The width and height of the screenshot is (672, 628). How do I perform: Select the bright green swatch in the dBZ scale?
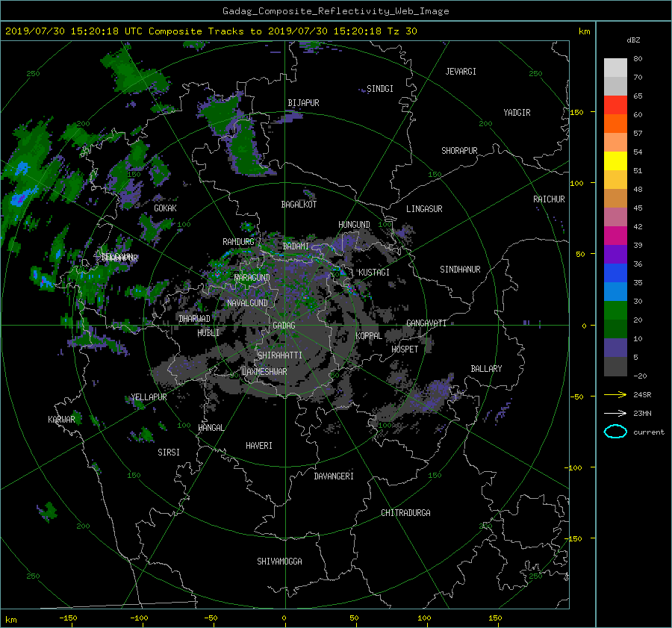615,310
